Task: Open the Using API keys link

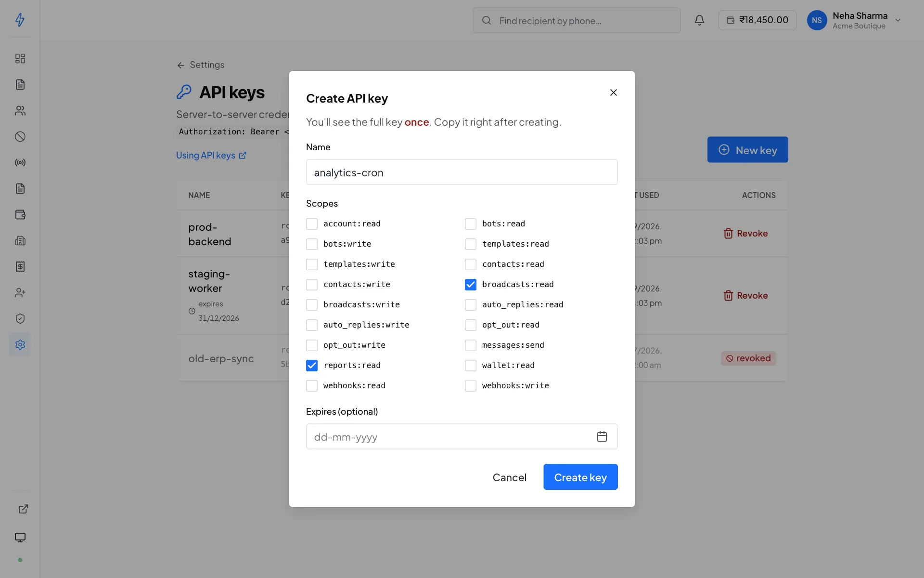Action: [x=211, y=155]
